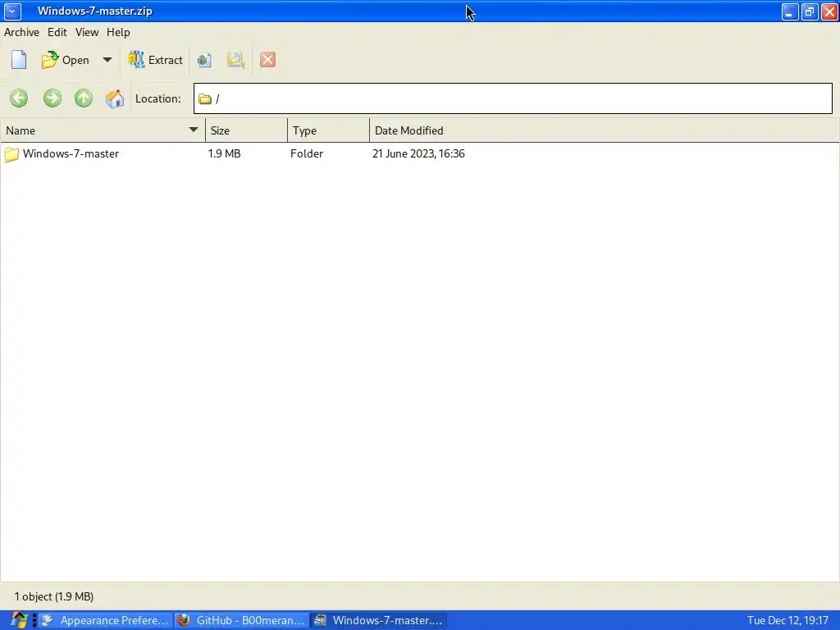Click the Location path input field
Image resolution: width=840 pixels, height=630 pixels.
click(x=513, y=98)
